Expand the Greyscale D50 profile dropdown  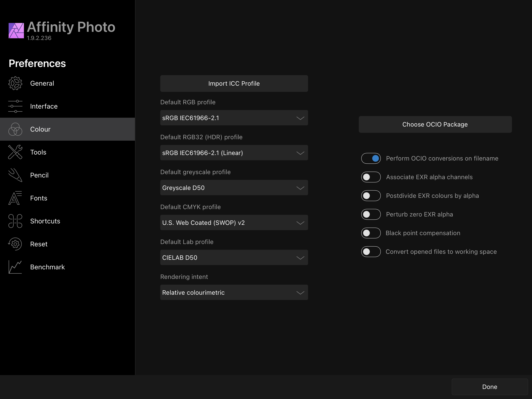point(234,188)
